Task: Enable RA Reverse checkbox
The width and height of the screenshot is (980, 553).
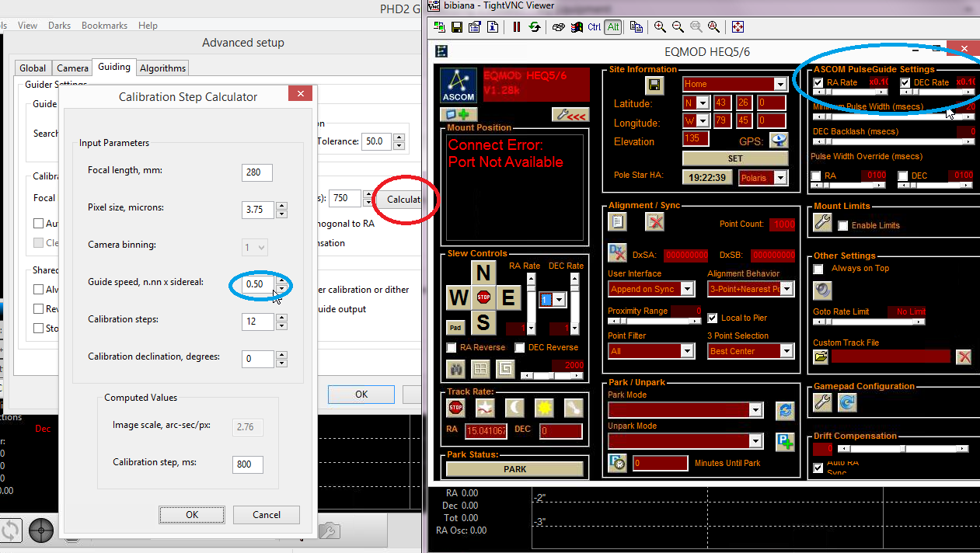Action: pyautogui.click(x=452, y=347)
